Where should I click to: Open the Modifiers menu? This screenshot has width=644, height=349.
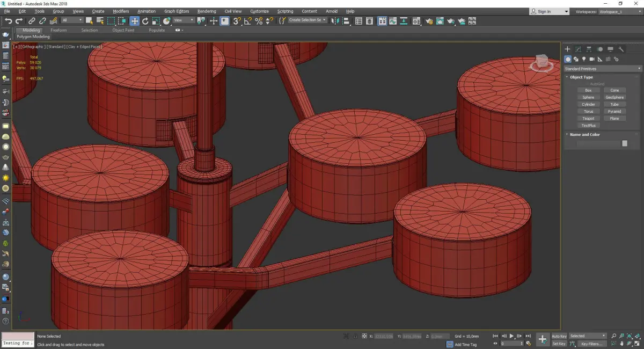click(x=121, y=11)
